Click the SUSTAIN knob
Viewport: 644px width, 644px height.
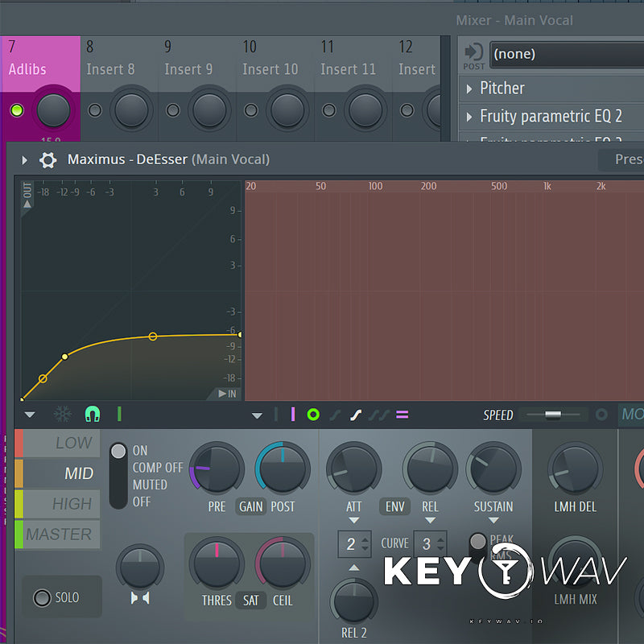[x=493, y=469]
